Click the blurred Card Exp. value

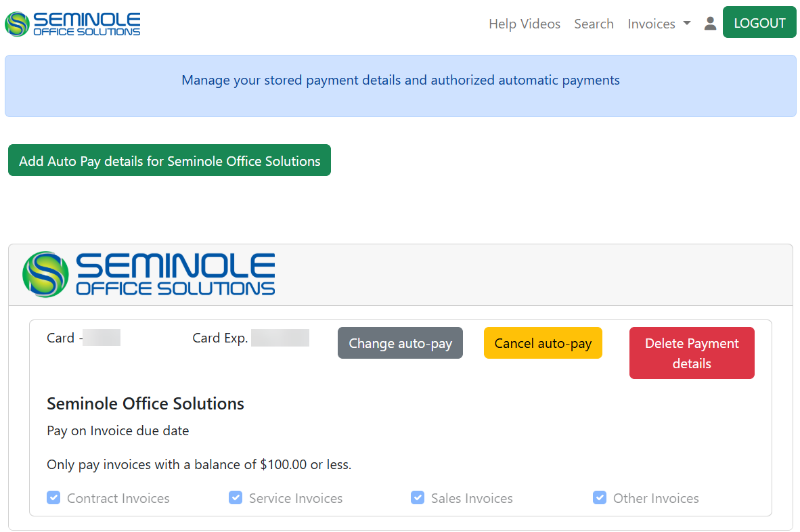[x=280, y=338]
